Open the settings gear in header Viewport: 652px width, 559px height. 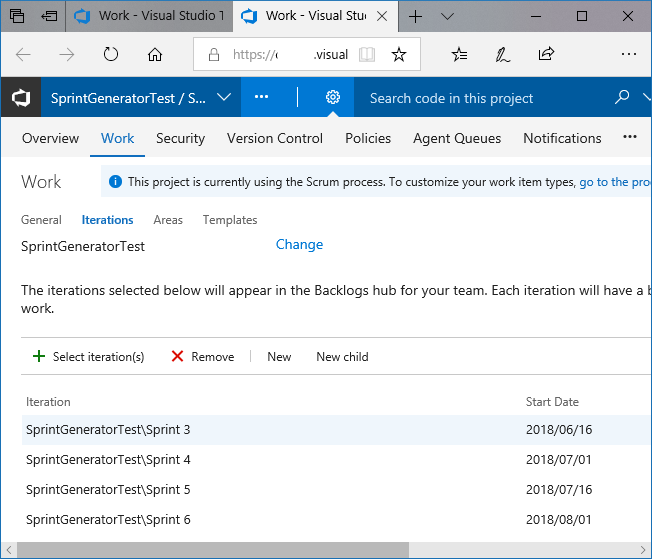[x=332, y=97]
